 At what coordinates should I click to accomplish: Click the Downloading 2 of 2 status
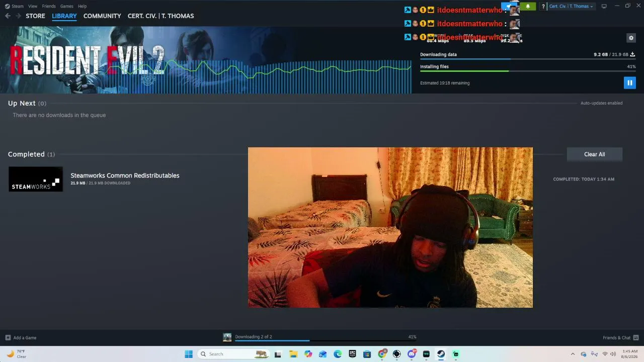254,337
